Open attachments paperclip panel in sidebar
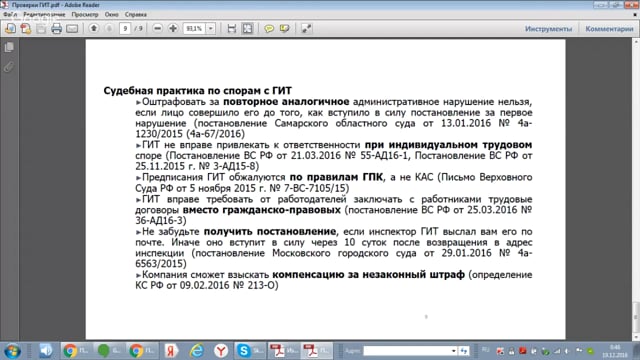 click(9, 67)
